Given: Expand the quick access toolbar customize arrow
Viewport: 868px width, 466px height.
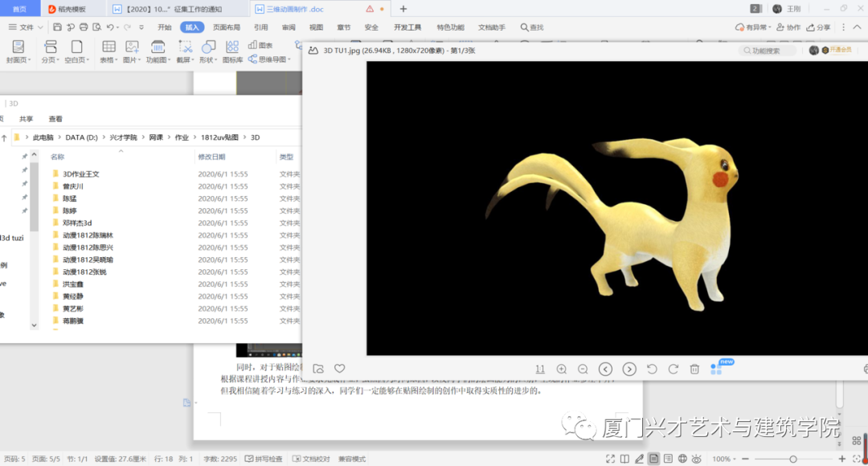Looking at the screenshot, I should click(x=141, y=27).
